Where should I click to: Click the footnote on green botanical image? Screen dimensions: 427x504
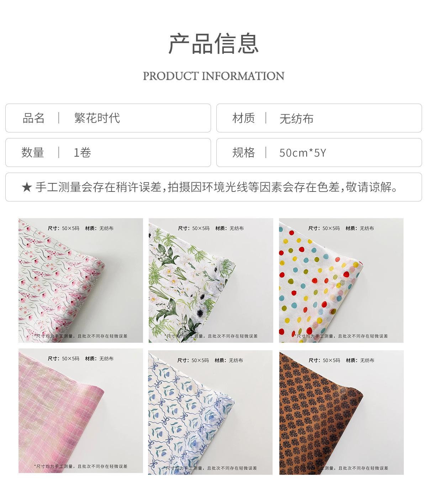pos(211,336)
